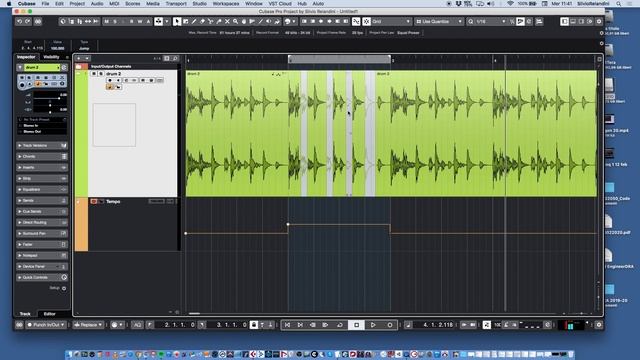640x360 pixels.
Task: Open the Audio menu
Action: [x=97, y=3]
